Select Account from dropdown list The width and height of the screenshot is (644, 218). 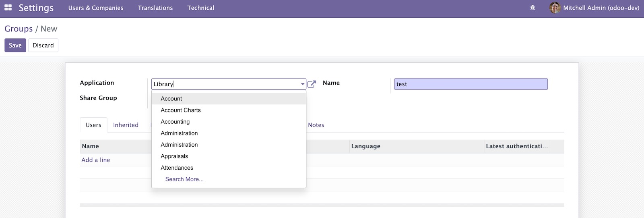coord(229,99)
